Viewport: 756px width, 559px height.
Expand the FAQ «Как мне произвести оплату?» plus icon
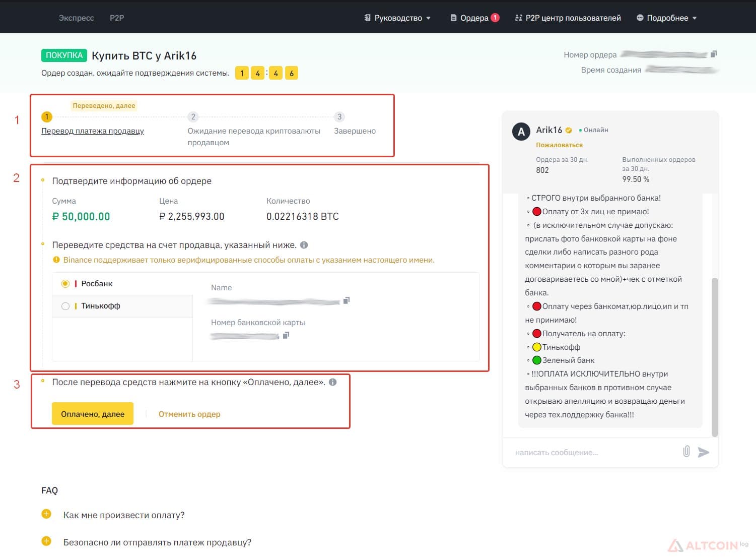46,514
